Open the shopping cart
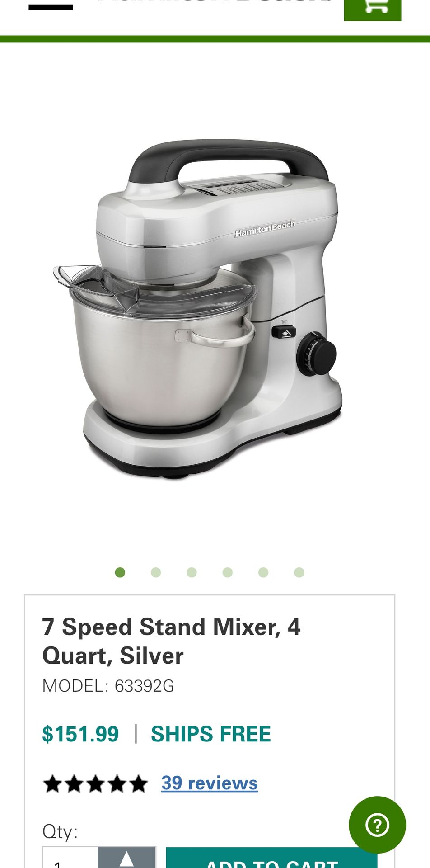Image resolution: width=430 pixels, height=868 pixels. [373, 9]
